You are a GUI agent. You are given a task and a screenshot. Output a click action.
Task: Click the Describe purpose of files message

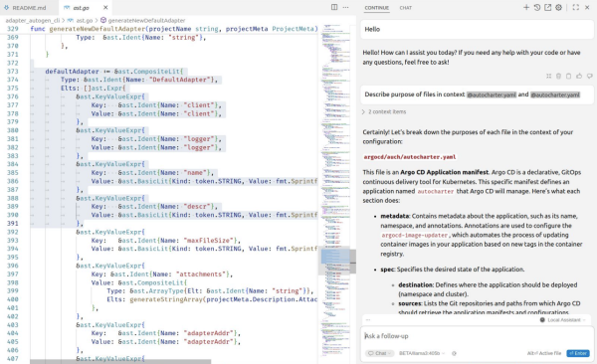(x=477, y=94)
